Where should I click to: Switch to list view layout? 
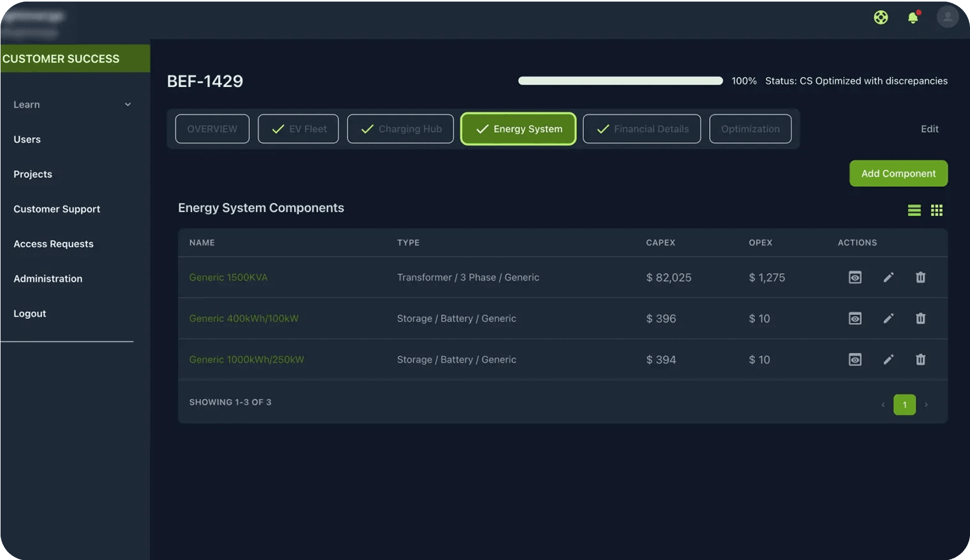coord(914,210)
